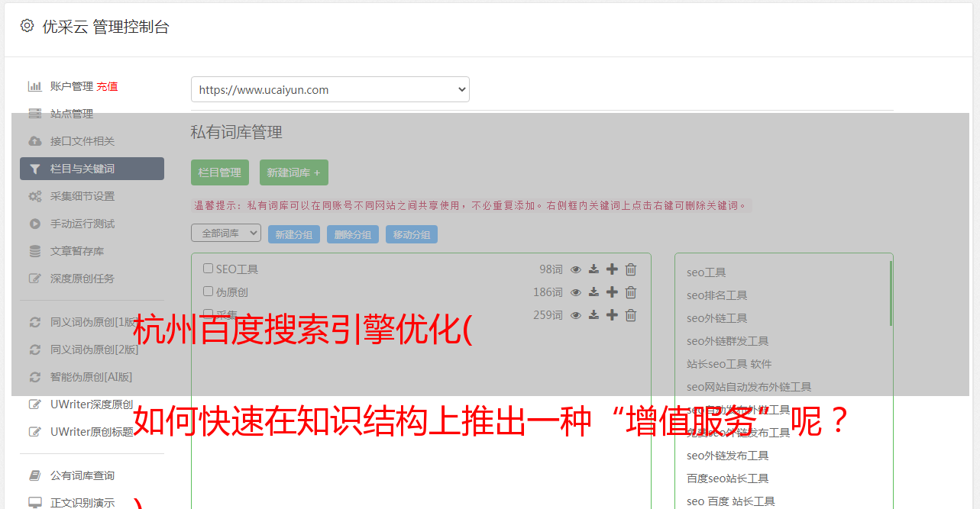Click the green 栏目管理 button
The image size is (980, 509).
coord(220,172)
